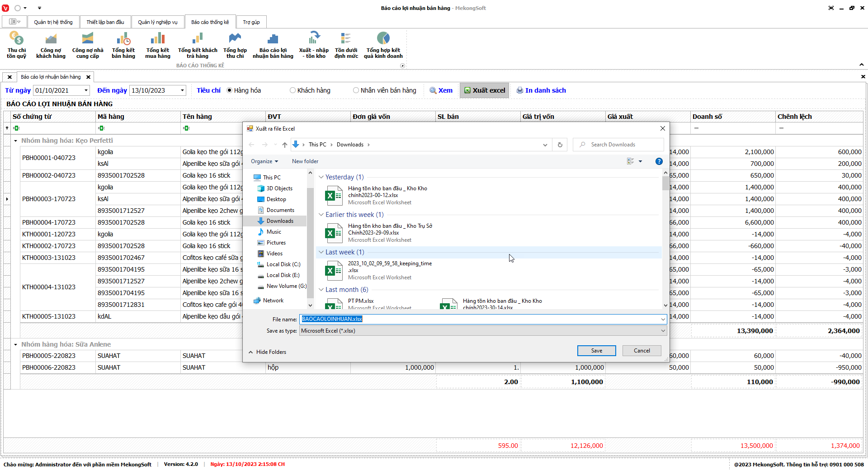The width and height of the screenshot is (868, 470).
Task: Open the Thiết lập ban đầu tab
Action: tap(105, 22)
